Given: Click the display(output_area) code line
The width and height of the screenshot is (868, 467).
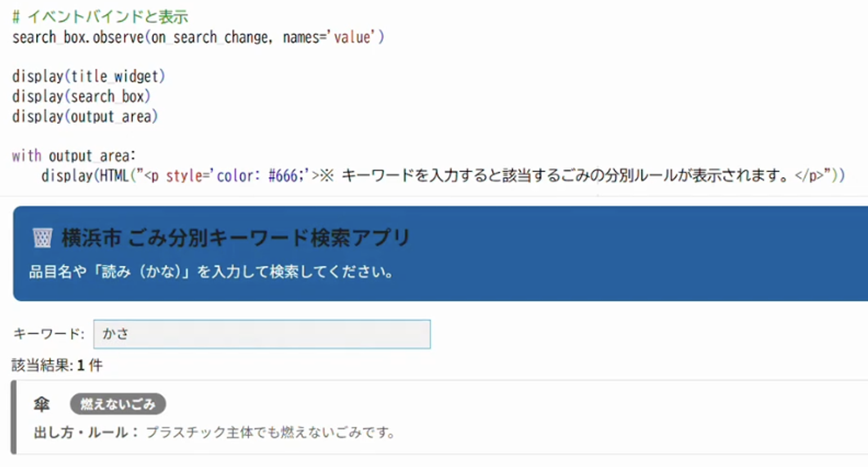Looking at the screenshot, I should point(85,116).
